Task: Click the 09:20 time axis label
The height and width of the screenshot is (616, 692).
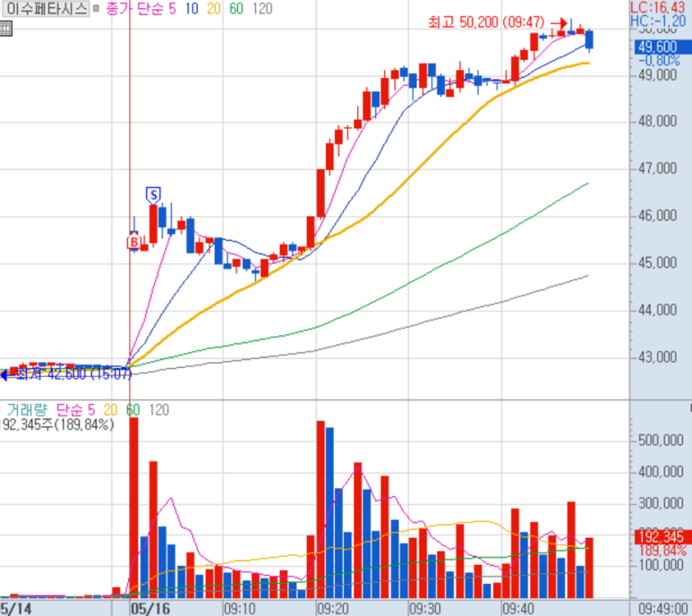Action: (x=333, y=609)
